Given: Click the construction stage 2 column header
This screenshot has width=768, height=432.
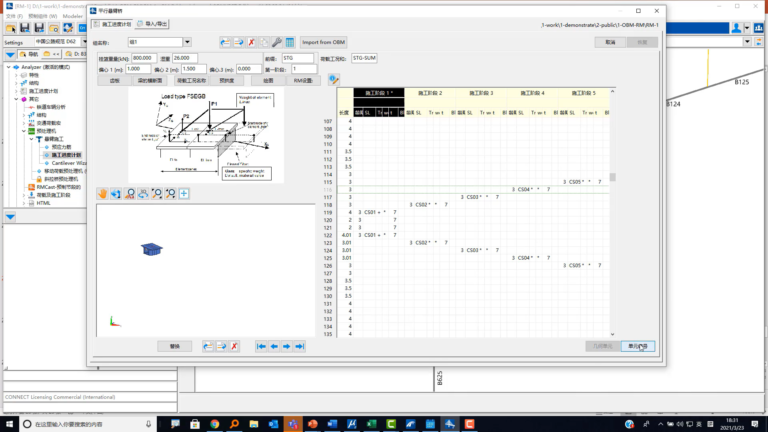Looking at the screenshot, I should pyautogui.click(x=430, y=93).
